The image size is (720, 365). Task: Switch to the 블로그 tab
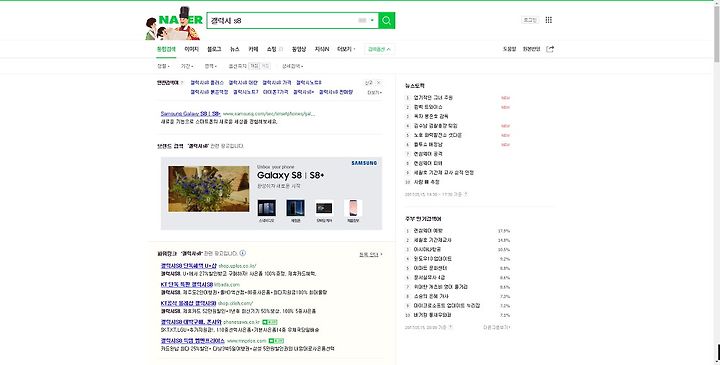214,49
